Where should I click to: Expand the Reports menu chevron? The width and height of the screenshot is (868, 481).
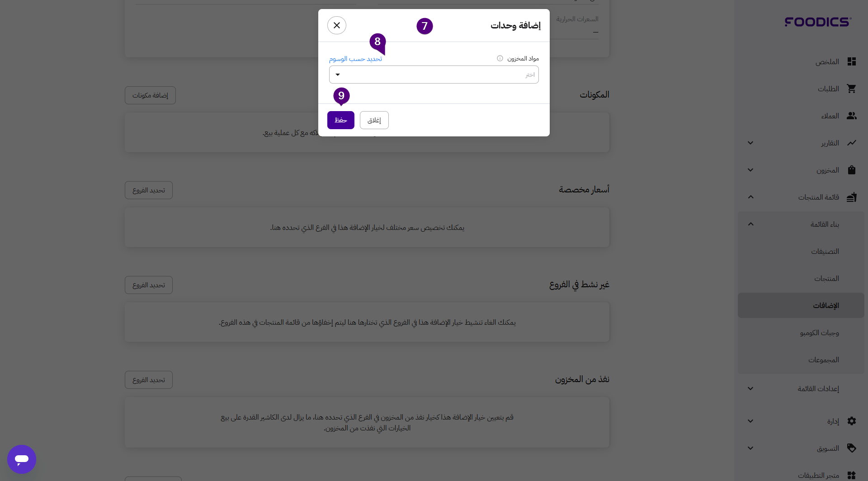tap(750, 143)
